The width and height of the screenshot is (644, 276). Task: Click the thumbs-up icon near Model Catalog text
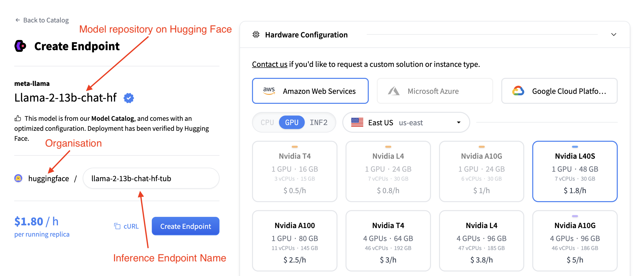tap(18, 118)
